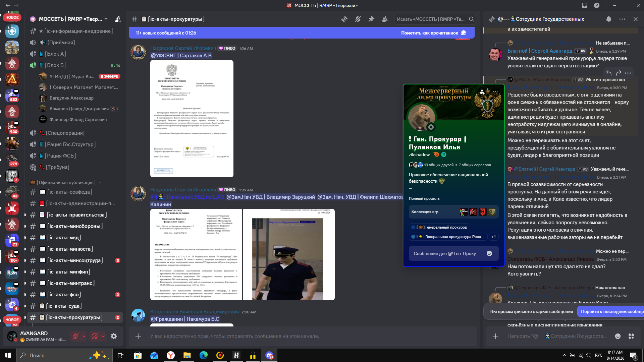Image resolution: width=644 pixels, height=362 pixels.
Task: Toggle headphone deafen
Action: [95, 336]
